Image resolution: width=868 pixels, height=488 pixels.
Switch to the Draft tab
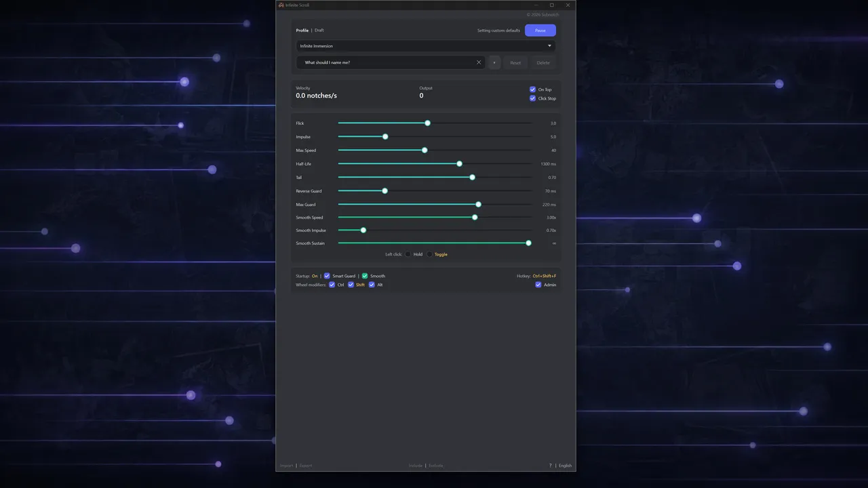(319, 30)
